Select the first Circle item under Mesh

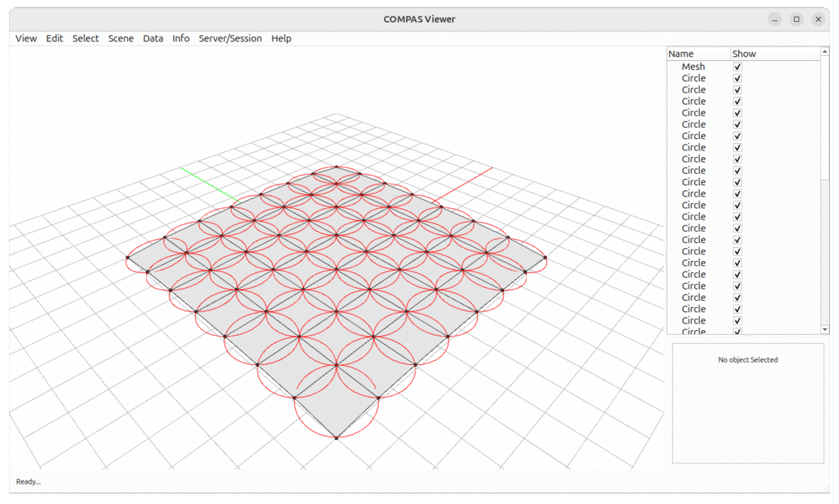tap(693, 78)
